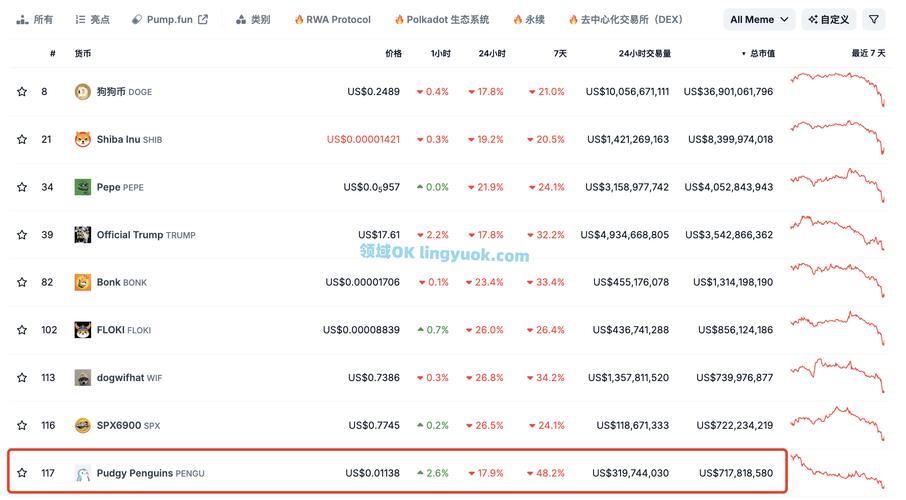
Task: Sort by the 1小时 column
Action: click(440, 53)
